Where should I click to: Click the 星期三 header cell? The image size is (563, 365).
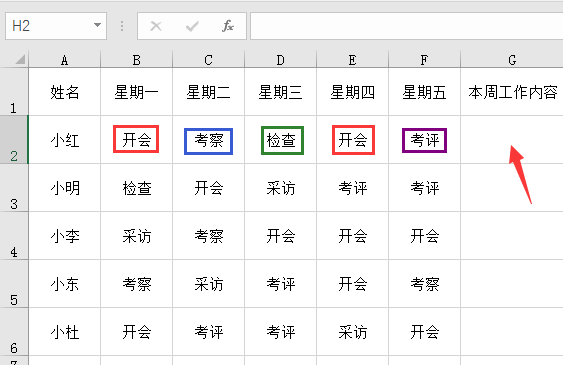click(281, 92)
